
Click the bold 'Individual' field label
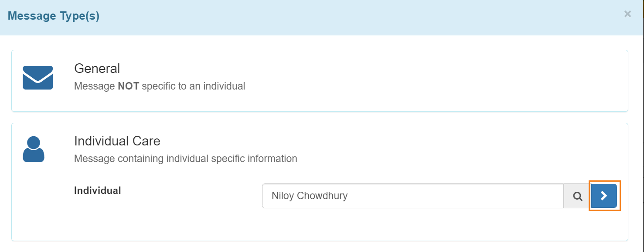98,190
